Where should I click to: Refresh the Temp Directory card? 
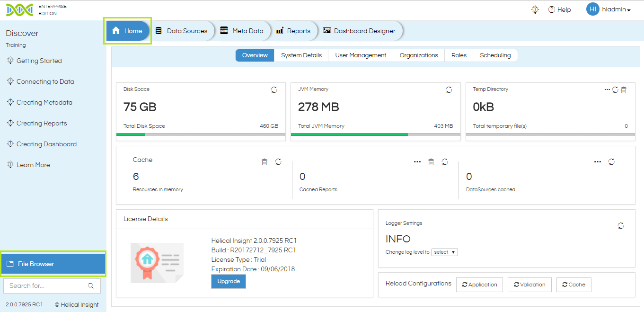615,90
